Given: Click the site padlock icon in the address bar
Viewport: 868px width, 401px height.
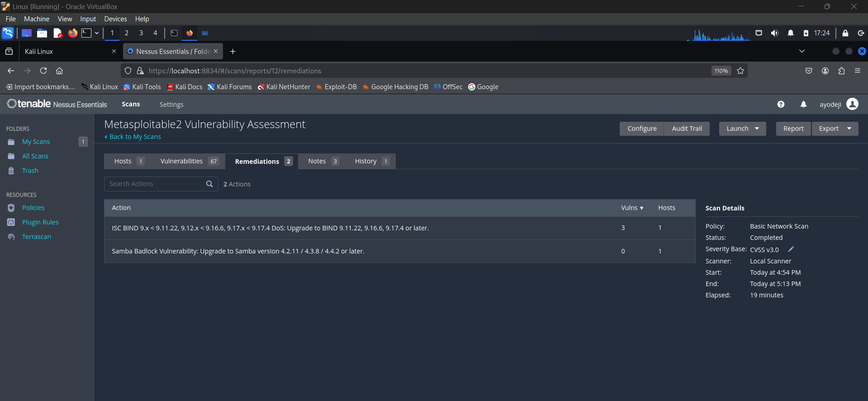Looking at the screenshot, I should tap(140, 71).
